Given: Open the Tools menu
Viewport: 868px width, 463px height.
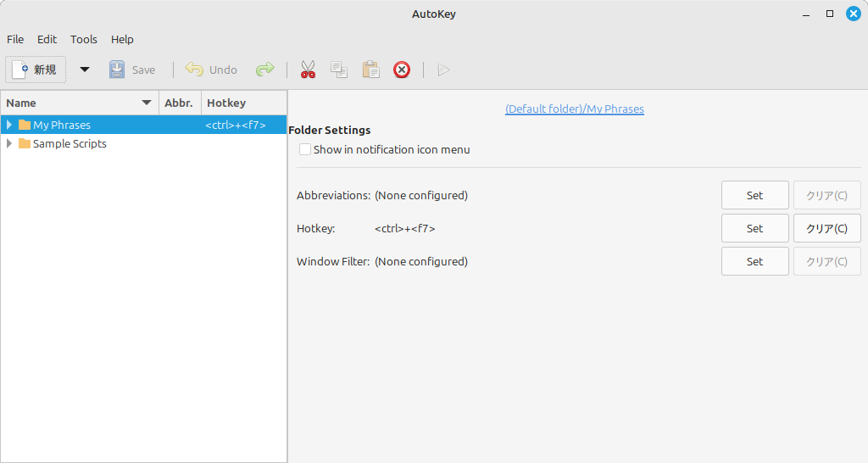Looking at the screenshot, I should [84, 39].
